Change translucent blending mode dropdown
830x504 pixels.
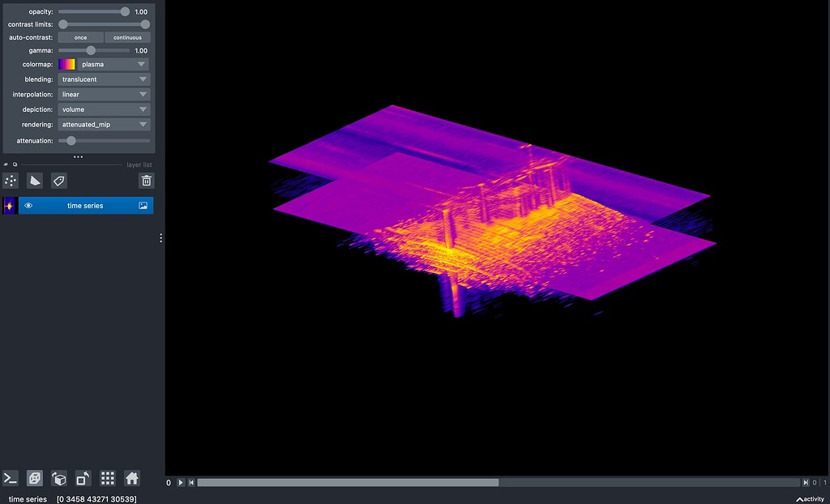coord(104,79)
